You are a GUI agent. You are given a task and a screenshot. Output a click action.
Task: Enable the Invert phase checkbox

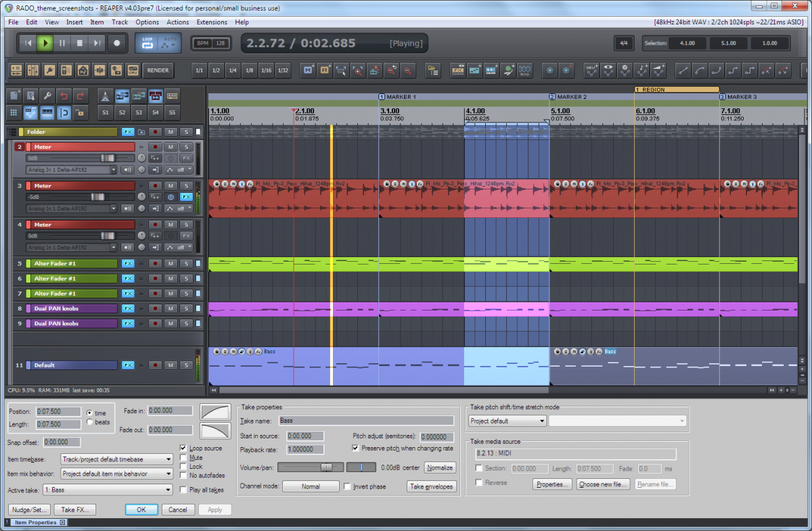tap(347, 486)
